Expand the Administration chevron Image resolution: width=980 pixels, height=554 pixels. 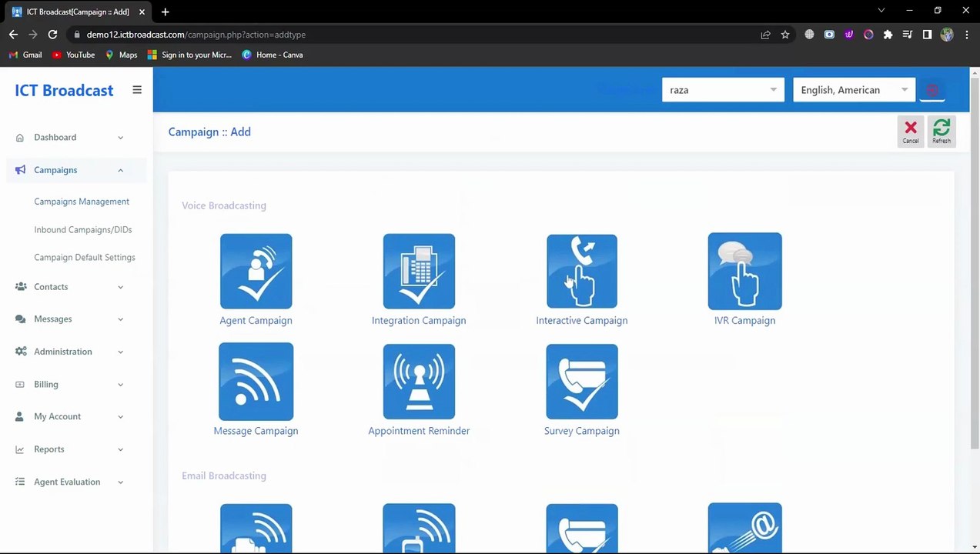click(x=120, y=352)
